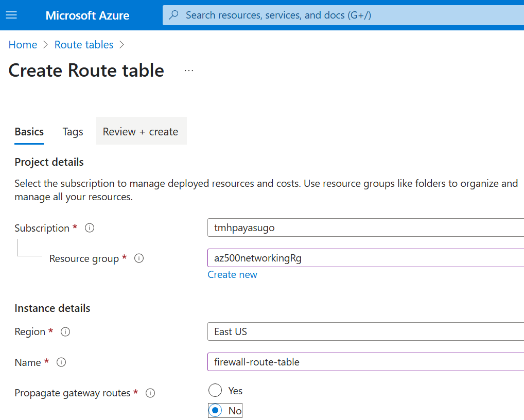Click the Region info icon
The height and width of the screenshot is (420, 524).
click(65, 332)
